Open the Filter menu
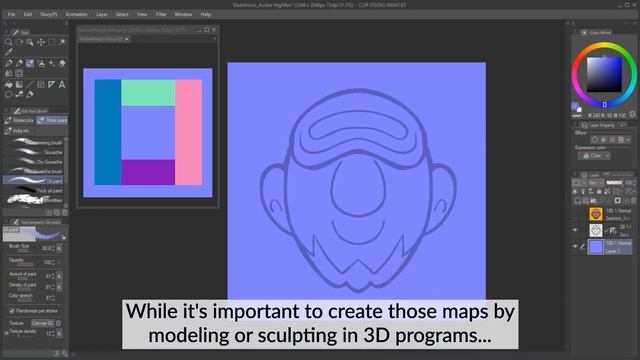This screenshot has width=640, height=360. (161, 14)
